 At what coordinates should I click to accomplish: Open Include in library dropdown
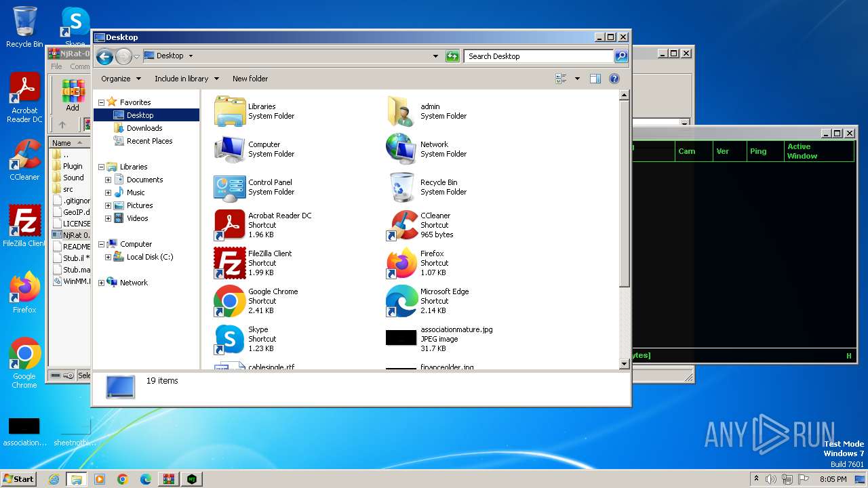click(186, 79)
